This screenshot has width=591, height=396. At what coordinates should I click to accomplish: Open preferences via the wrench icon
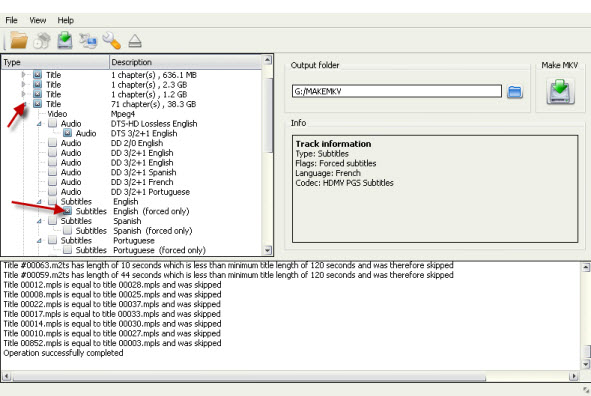tap(112, 41)
